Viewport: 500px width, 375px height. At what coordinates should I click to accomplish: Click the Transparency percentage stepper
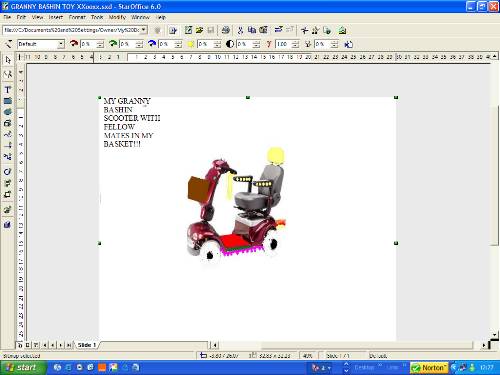coord(335,44)
